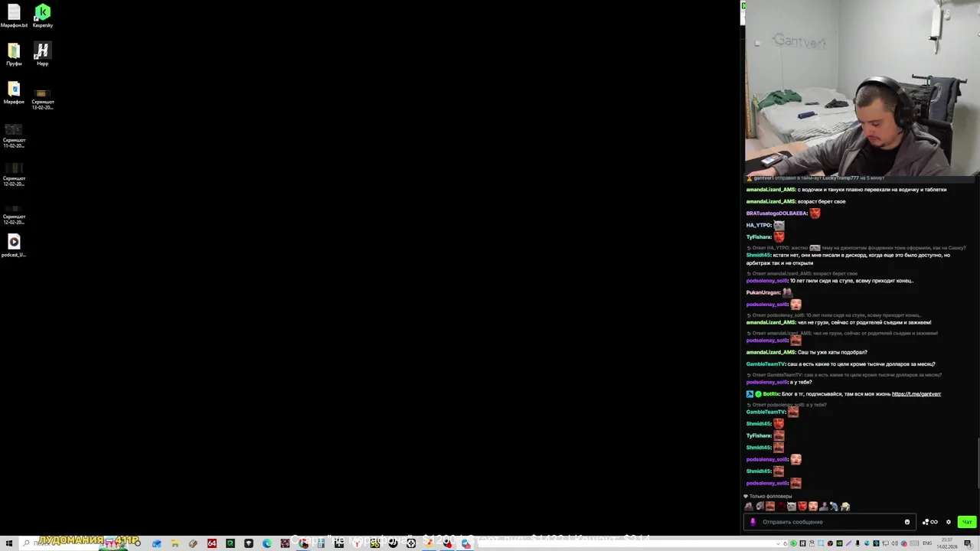This screenshot has height=551, width=980.
Task: Open Microsoft Edge from the taskbar
Action: [x=266, y=543]
